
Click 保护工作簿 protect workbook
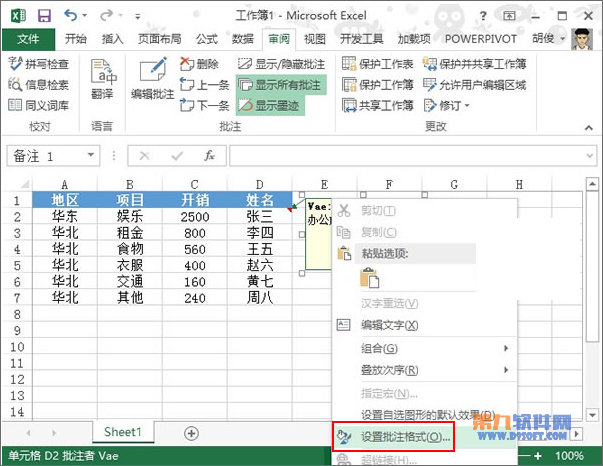click(x=378, y=84)
